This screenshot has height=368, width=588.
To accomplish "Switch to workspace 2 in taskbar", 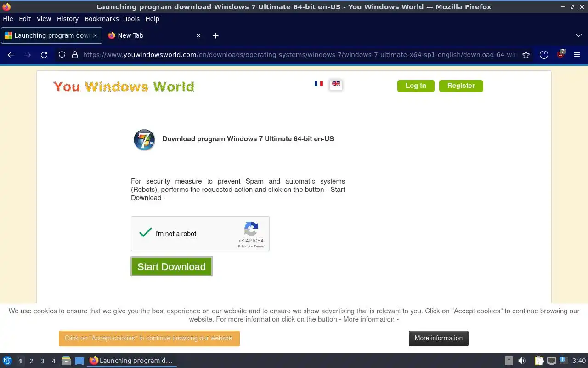I will click(31, 361).
